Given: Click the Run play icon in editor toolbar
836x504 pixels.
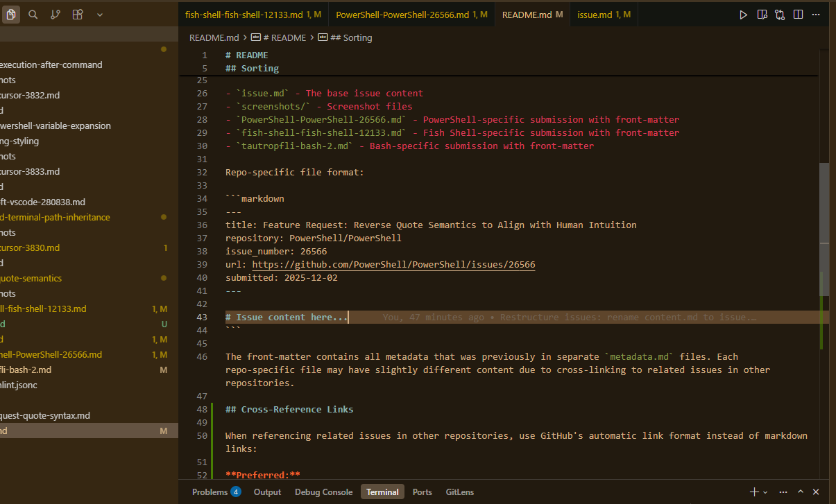Looking at the screenshot, I should click(x=743, y=14).
